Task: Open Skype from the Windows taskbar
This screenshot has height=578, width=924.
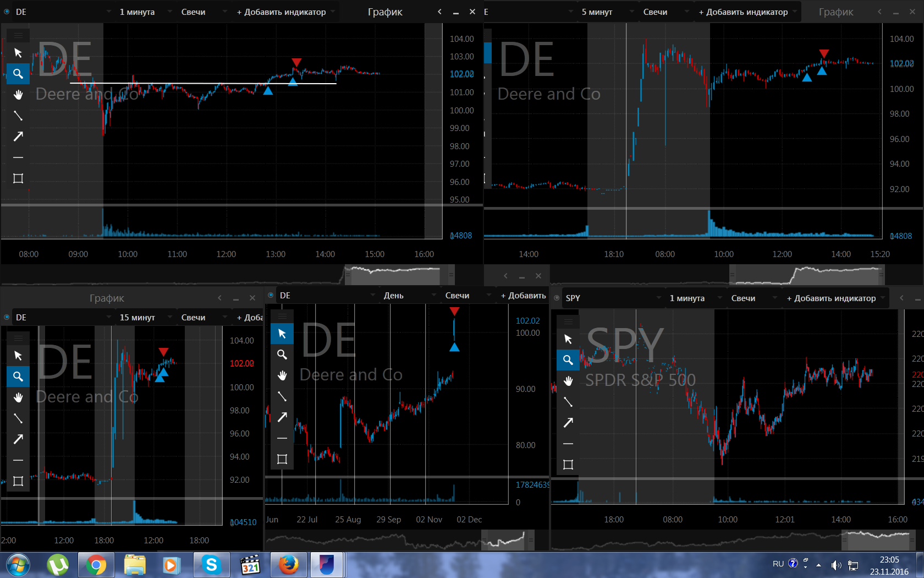Action: [x=211, y=565]
